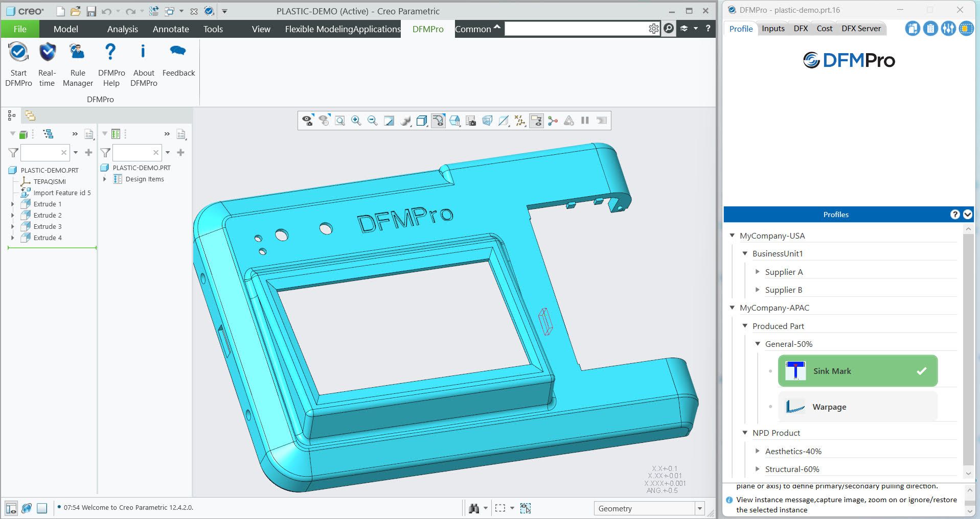Screen dimensions: 980x519
Task: Switch to the Inputs tab in DFMPro
Action: 773,29
